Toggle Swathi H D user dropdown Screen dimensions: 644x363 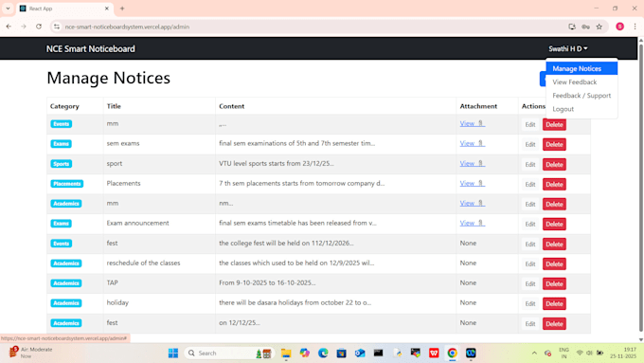click(x=568, y=49)
